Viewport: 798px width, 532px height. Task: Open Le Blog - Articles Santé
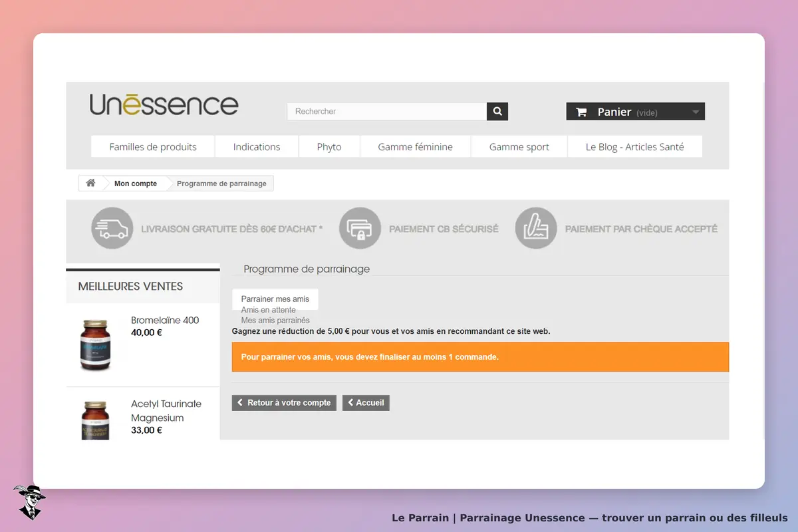(x=635, y=147)
